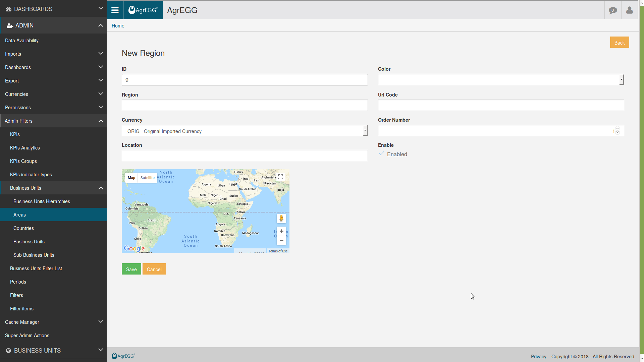Focus the ID input field

click(x=245, y=80)
